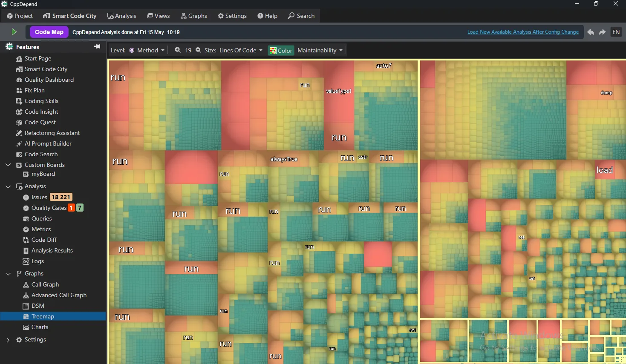Click the navigate forward arrow icon
The height and width of the screenshot is (364, 626).
pos(603,32)
